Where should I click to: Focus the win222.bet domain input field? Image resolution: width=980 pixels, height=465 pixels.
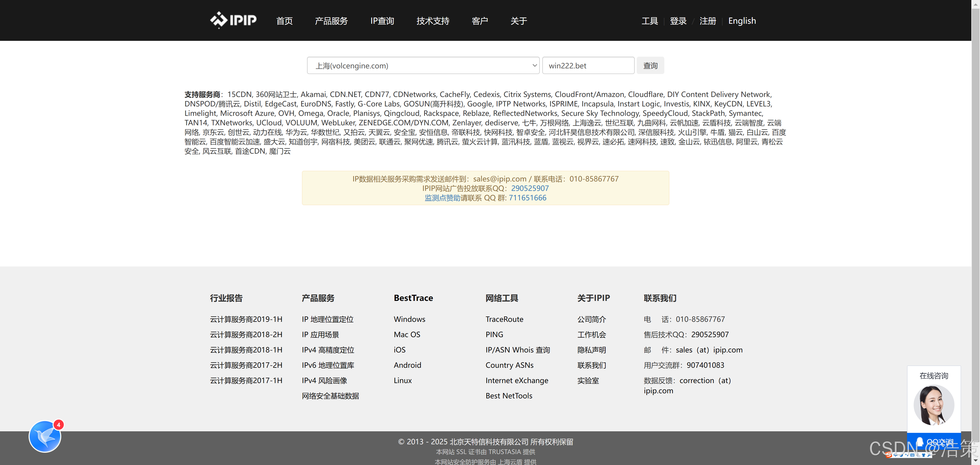588,65
